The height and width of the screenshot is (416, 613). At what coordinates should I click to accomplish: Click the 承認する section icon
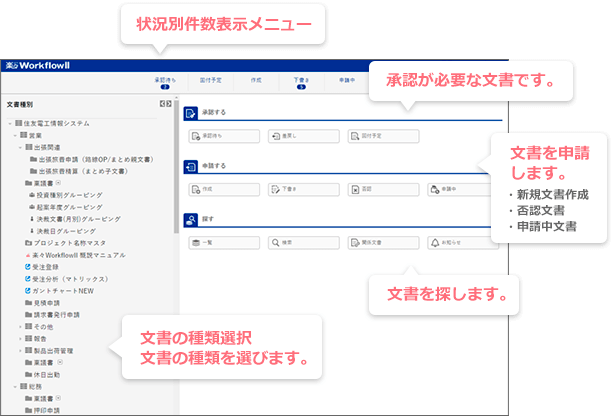point(190,113)
